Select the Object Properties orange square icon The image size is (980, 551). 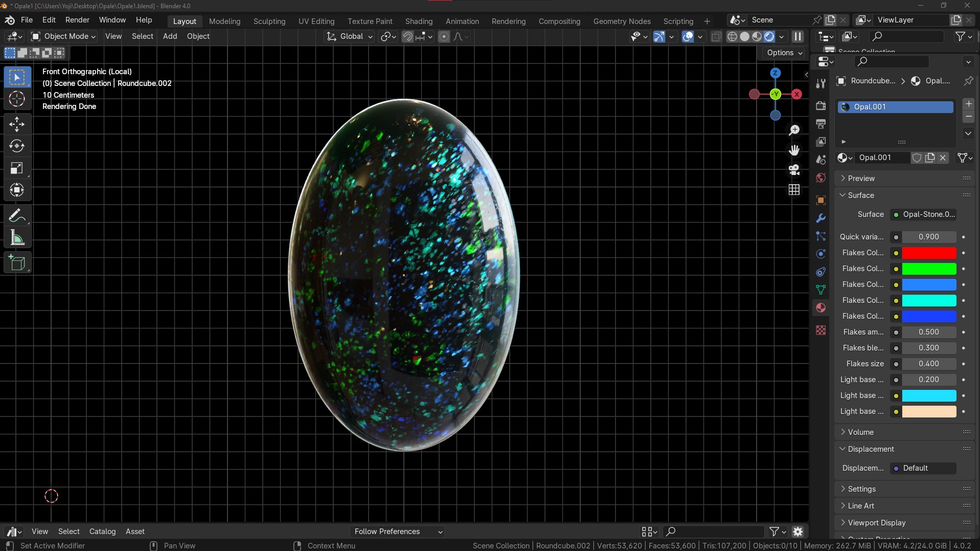click(821, 200)
